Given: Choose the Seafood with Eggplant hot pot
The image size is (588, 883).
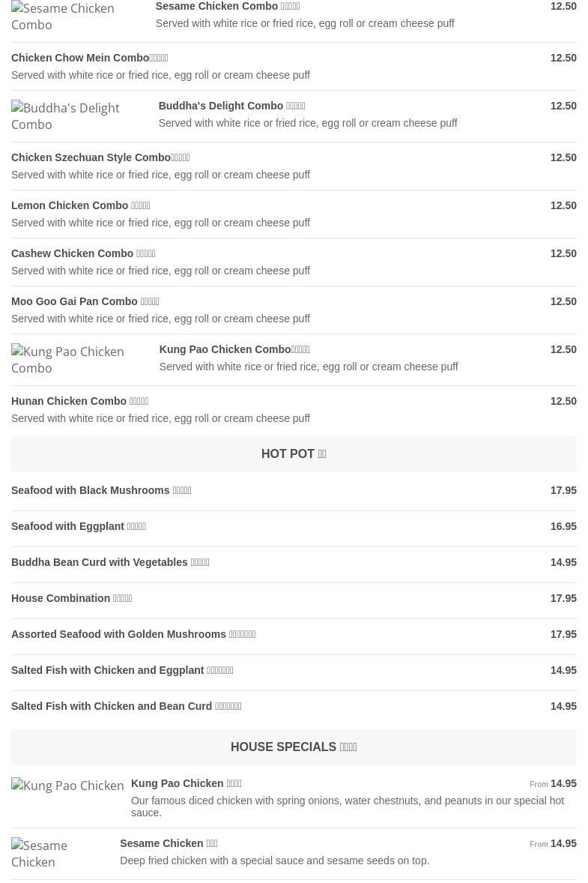Looking at the screenshot, I should coord(79,526).
